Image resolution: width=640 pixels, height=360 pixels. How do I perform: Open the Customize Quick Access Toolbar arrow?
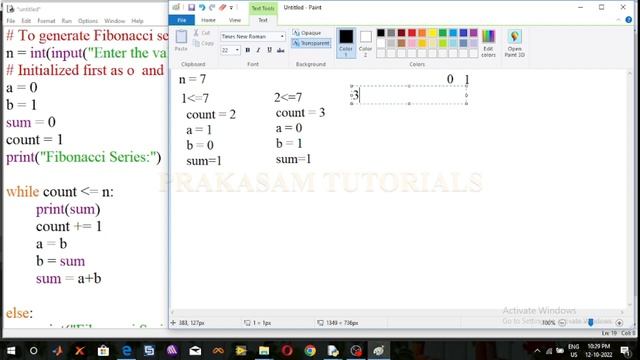point(231,7)
